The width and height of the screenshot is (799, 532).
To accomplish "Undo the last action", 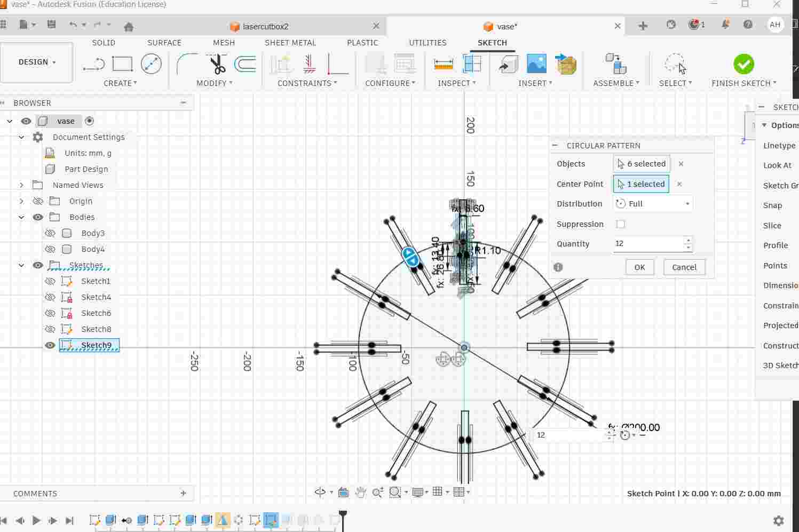I will [73, 25].
